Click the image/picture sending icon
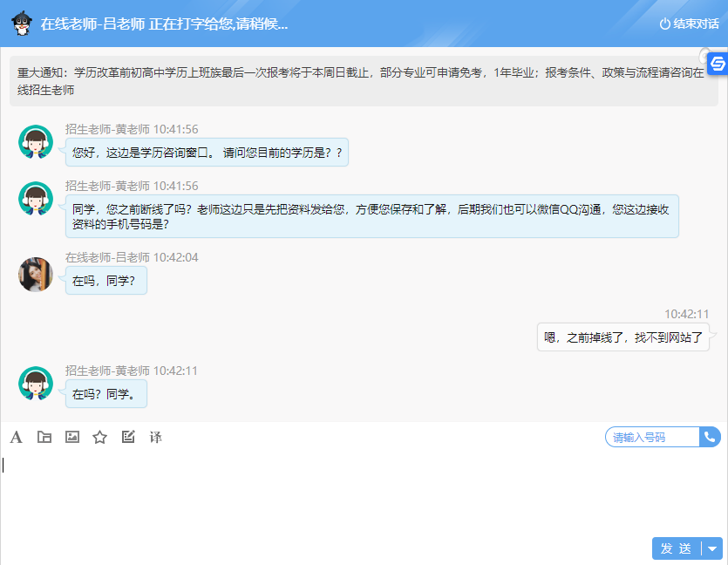 click(71, 437)
